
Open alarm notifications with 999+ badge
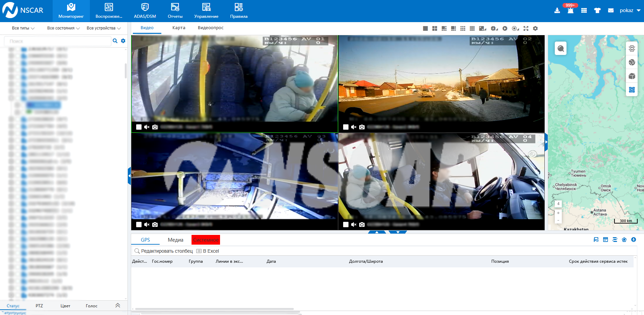pyautogui.click(x=570, y=10)
